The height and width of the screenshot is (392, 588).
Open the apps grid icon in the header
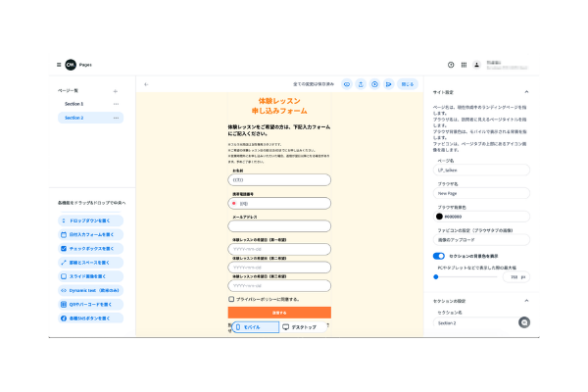pyautogui.click(x=464, y=65)
